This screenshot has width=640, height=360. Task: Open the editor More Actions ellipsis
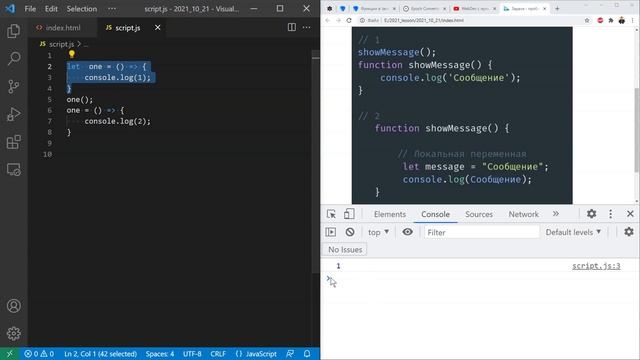[307, 27]
